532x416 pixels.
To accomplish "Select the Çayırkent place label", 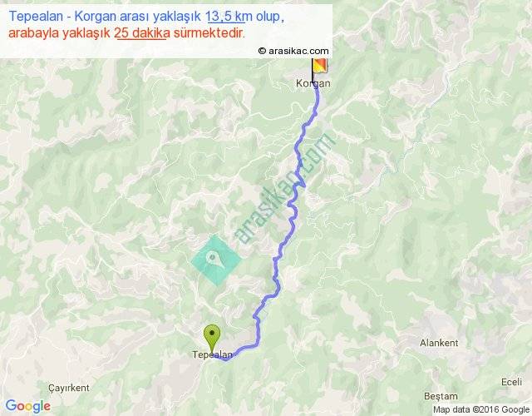I will (x=69, y=388).
